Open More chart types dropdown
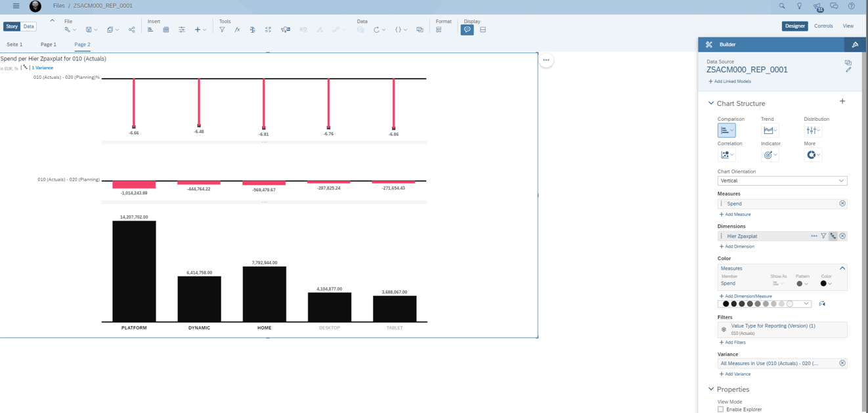Image resolution: width=868 pixels, height=413 pixels. [813, 155]
